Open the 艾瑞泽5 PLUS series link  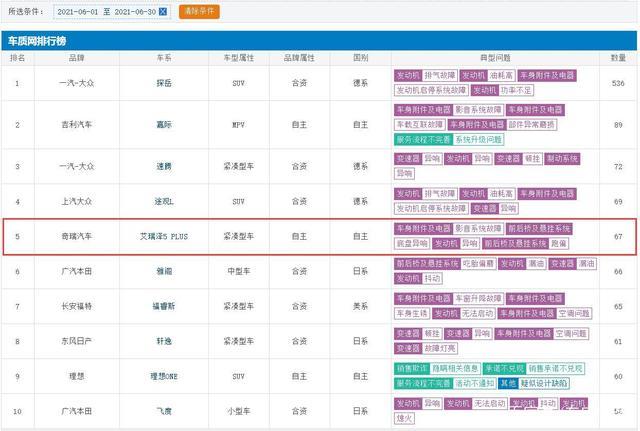[164, 237]
